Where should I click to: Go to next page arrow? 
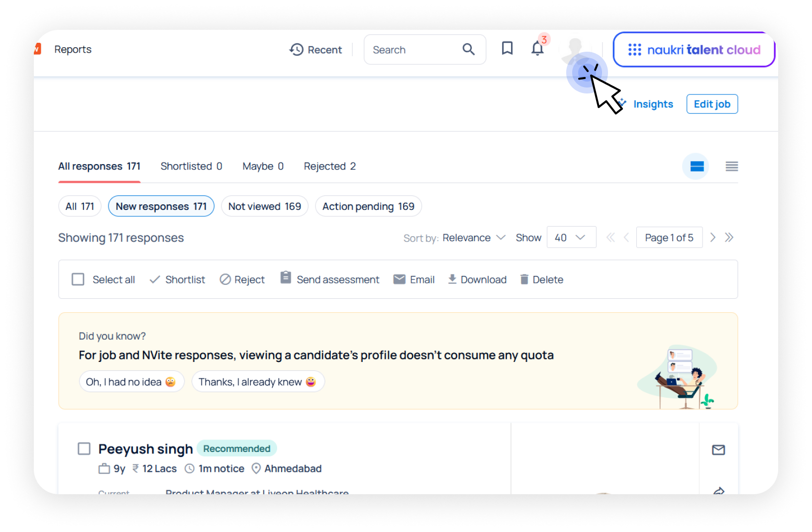pos(712,238)
